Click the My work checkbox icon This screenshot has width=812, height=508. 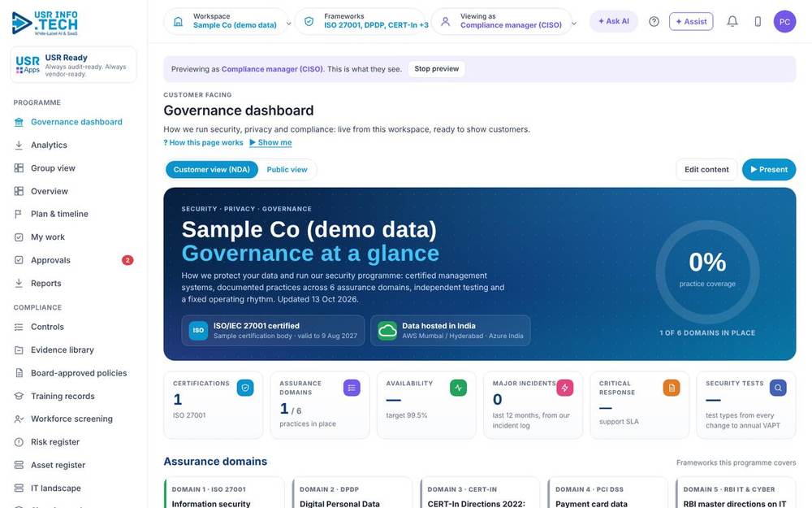[19, 237]
